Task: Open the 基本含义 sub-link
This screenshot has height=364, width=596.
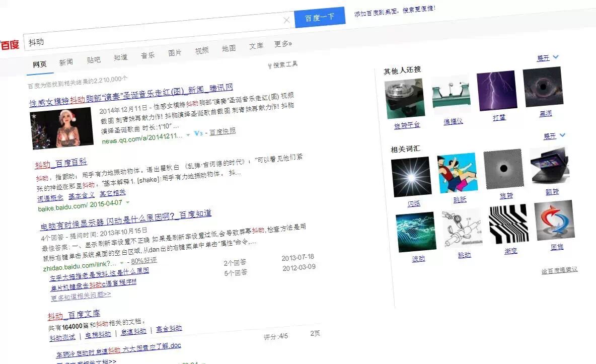Action: pos(82,195)
